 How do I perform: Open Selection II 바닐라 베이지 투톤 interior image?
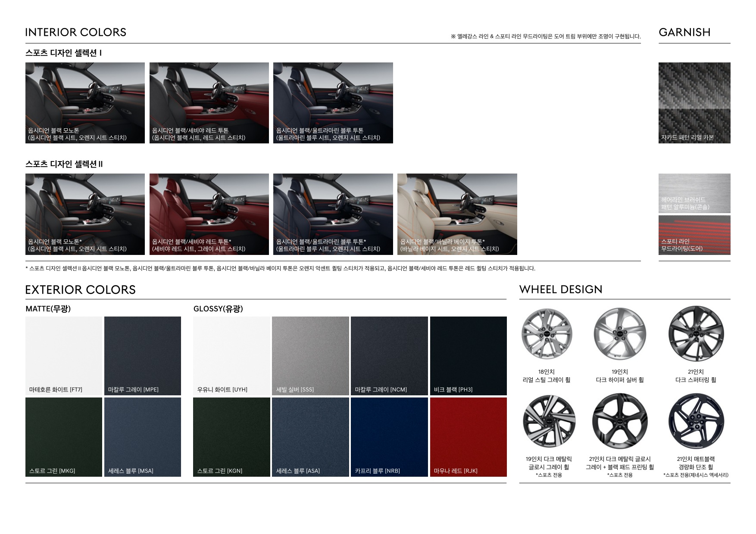(x=457, y=214)
